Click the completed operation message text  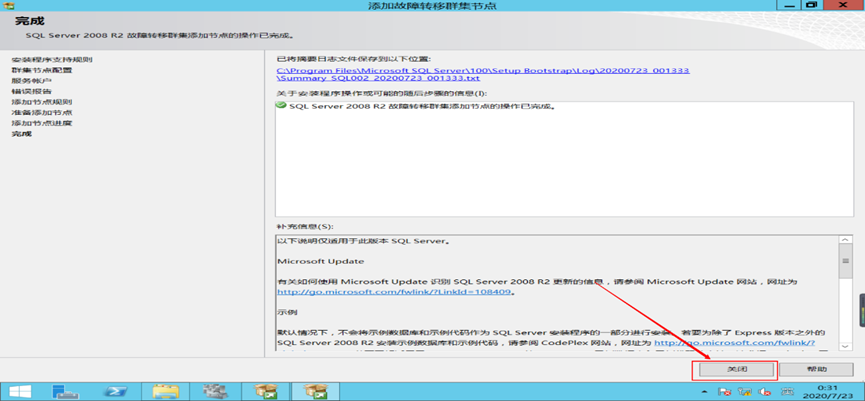(x=421, y=106)
